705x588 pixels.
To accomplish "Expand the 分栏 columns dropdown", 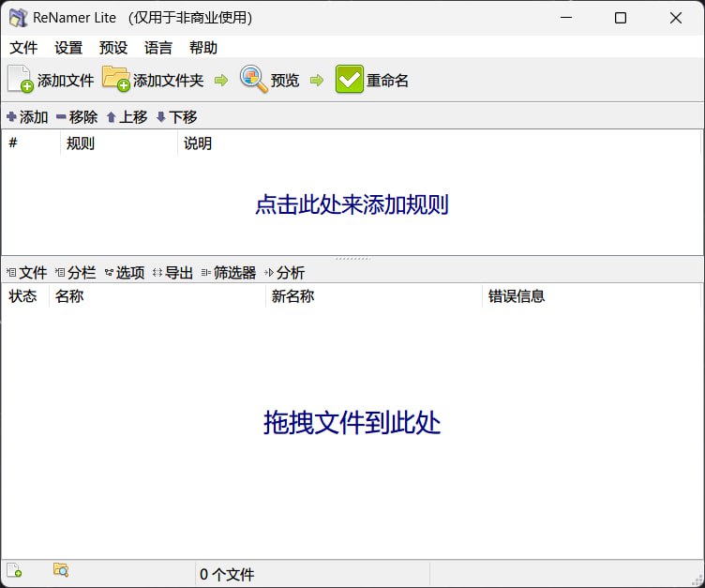I will tap(76, 272).
